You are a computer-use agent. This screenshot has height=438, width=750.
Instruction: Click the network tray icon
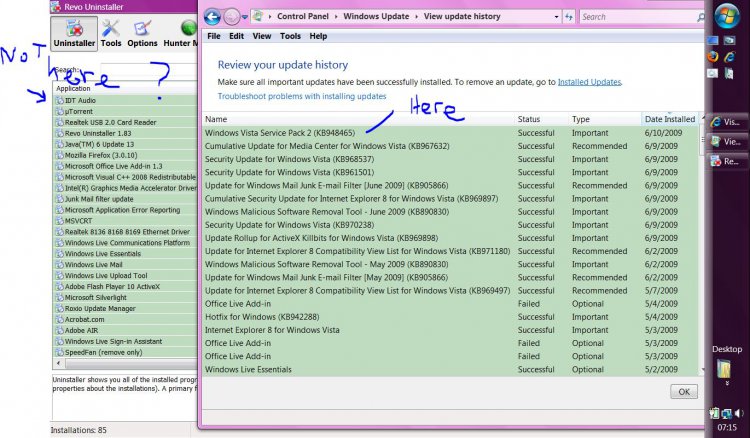tap(727, 414)
